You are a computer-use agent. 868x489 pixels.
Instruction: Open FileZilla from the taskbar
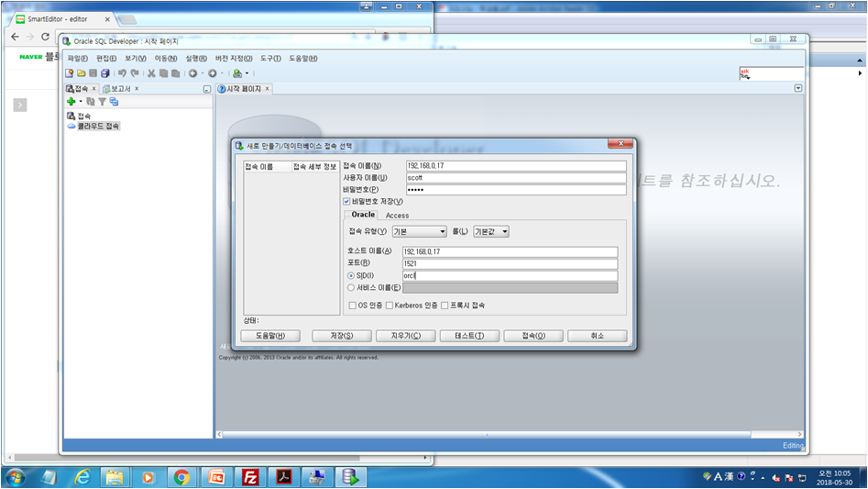[250, 477]
